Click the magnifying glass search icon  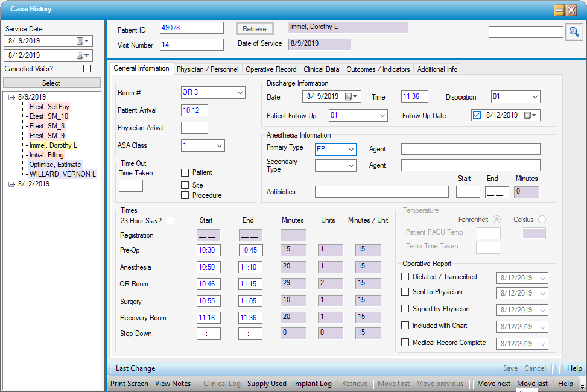[574, 32]
